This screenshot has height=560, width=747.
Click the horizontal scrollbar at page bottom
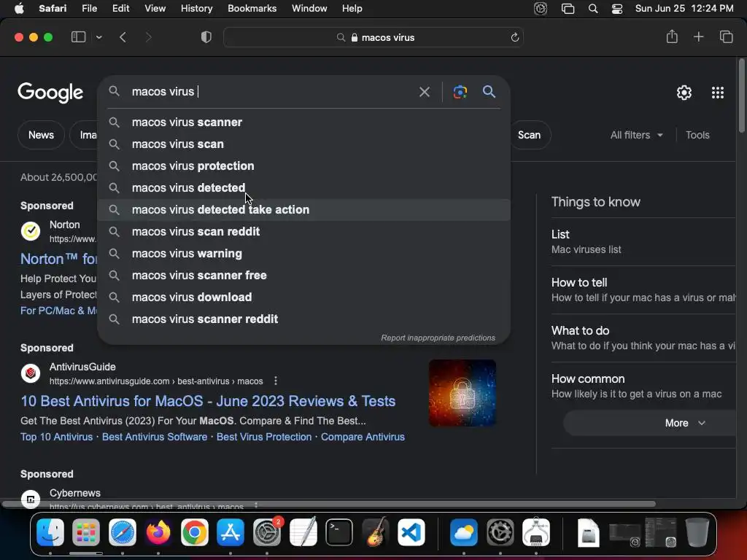(x=329, y=504)
